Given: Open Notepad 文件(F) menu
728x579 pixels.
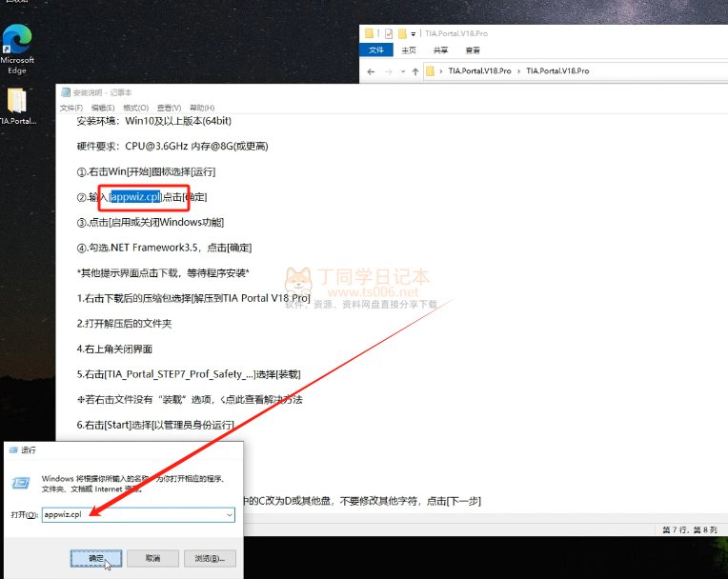Looking at the screenshot, I should point(71,108).
